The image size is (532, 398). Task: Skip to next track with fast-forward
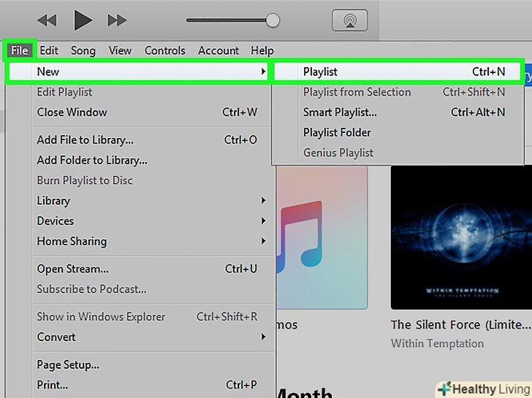pyautogui.click(x=117, y=20)
